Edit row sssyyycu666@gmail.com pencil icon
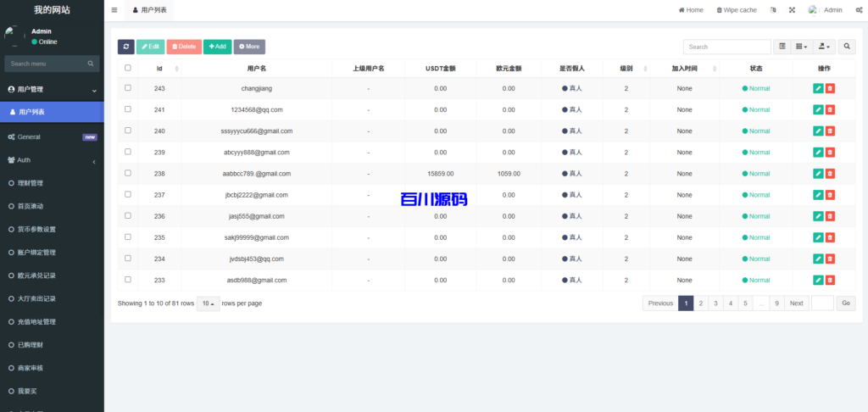 pos(818,131)
